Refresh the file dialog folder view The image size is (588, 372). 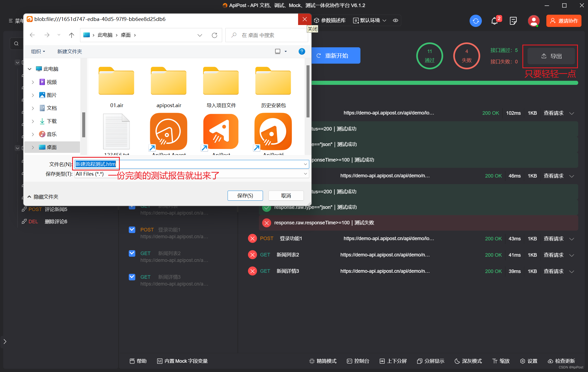(215, 35)
